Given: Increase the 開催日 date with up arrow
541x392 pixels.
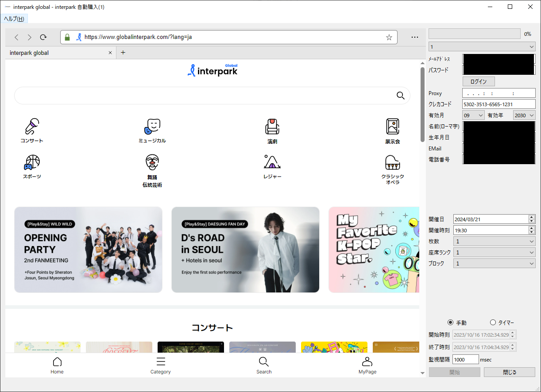Looking at the screenshot, I should click(532, 217).
